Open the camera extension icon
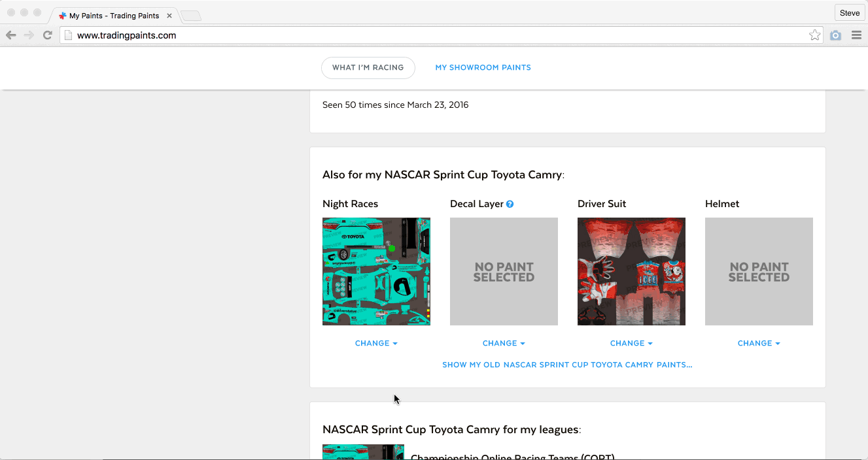The width and height of the screenshot is (868, 460). point(835,35)
